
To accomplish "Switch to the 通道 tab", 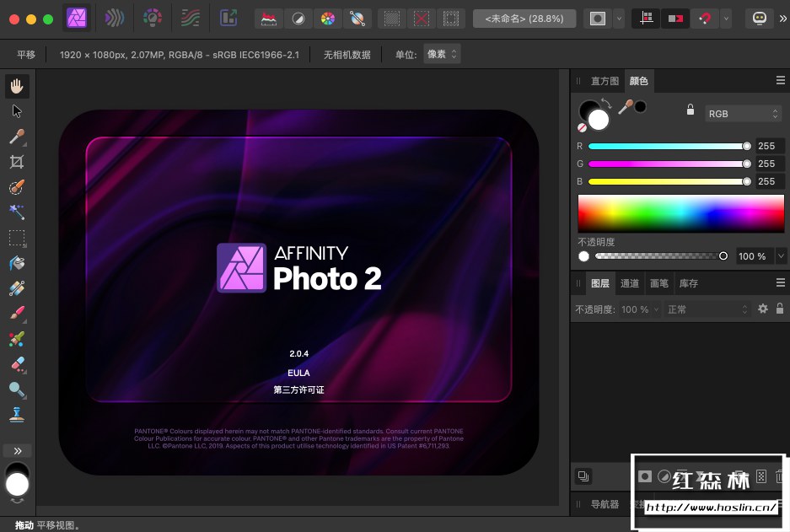I will tap(629, 283).
